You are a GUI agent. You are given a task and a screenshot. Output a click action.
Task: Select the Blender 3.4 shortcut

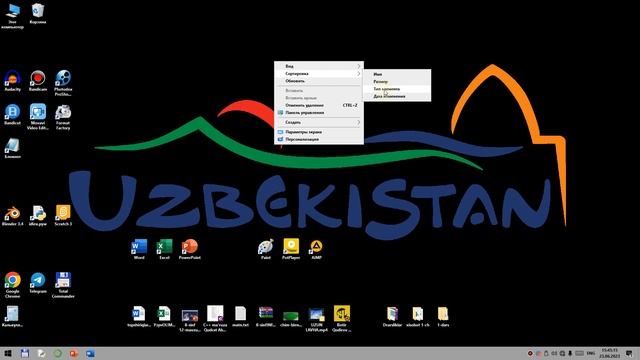click(13, 216)
